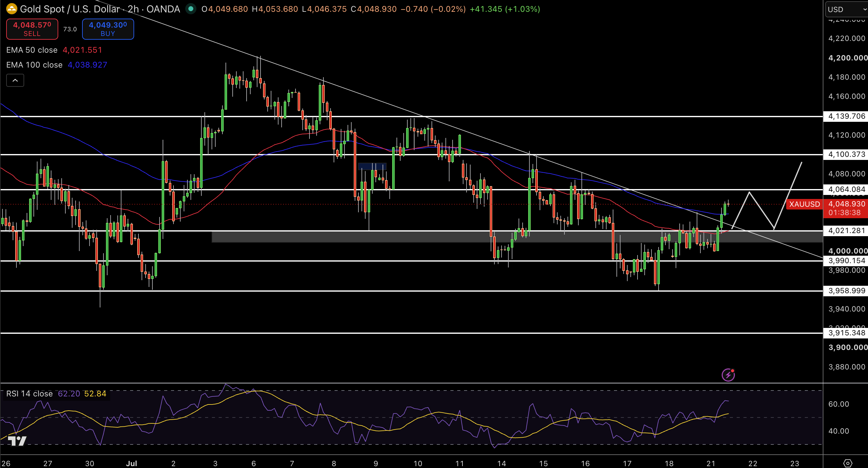
Task: Click the 4,160.000 price scale label
Action: tap(846, 96)
